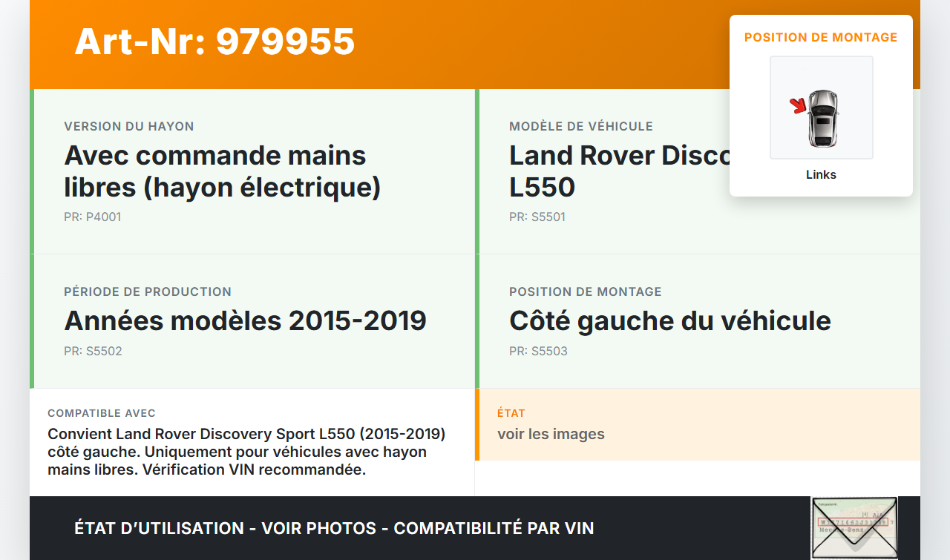Click the 'PR: S5501' code
Viewport: 950px width, 560px height.
[537, 217]
